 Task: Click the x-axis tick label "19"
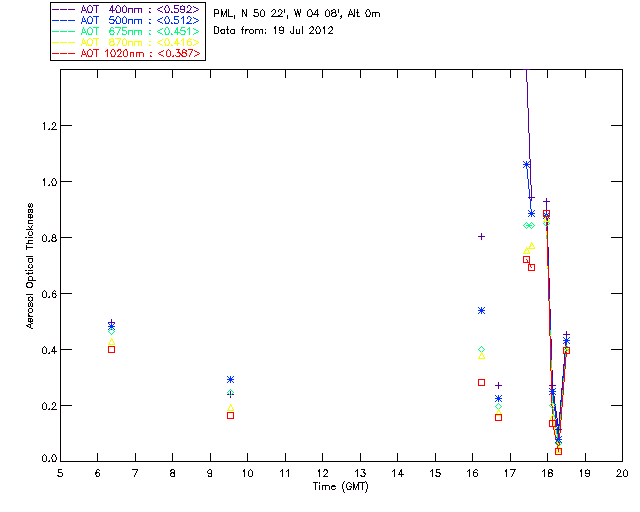click(585, 473)
